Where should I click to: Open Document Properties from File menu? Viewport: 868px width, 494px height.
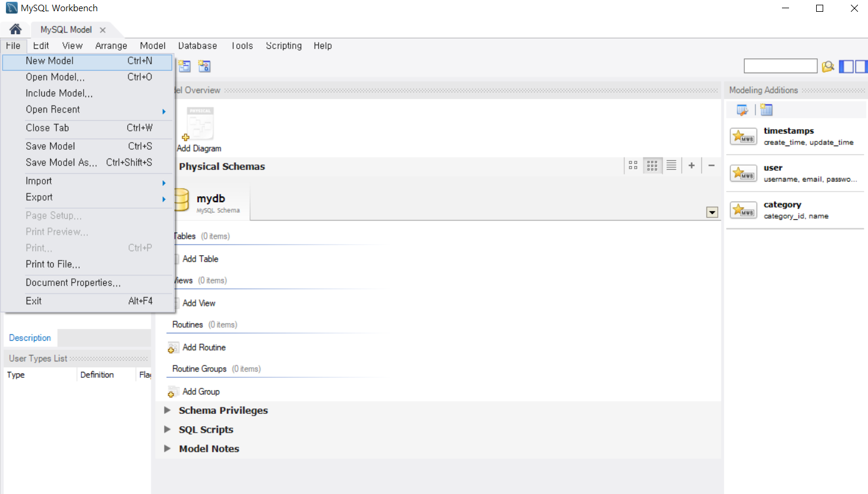tap(87, 283)
